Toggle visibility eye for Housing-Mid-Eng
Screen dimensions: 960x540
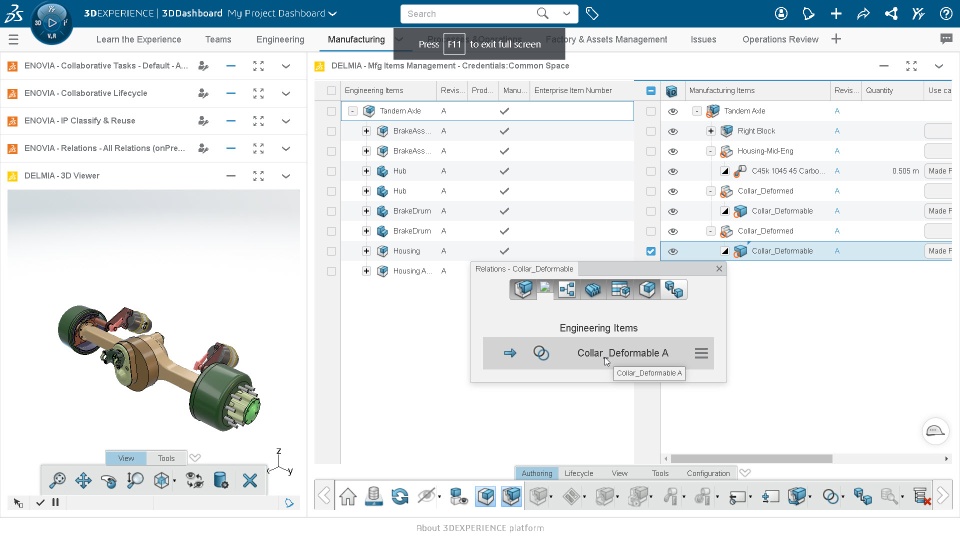(x=673, y=151)
